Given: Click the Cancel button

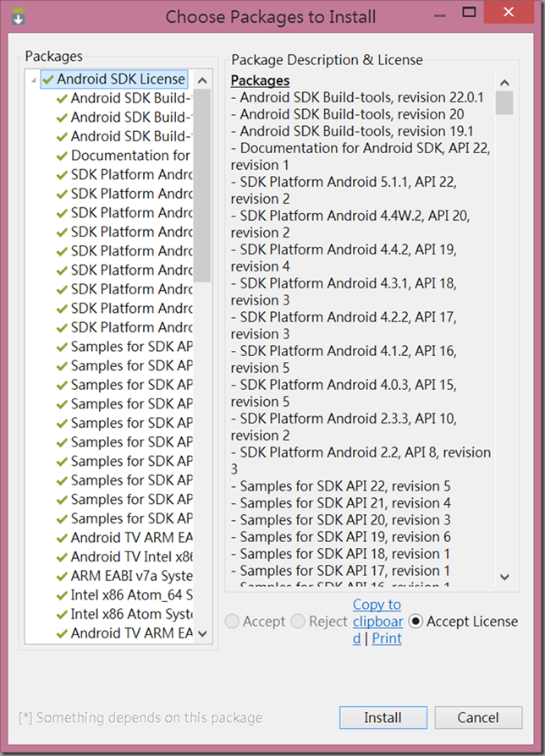Looking at the screenshot, I should click(x=478, y=718).
